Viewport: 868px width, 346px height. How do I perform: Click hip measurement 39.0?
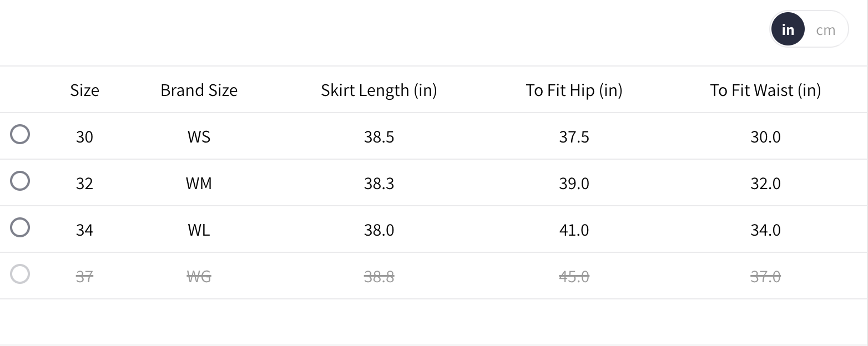click(574, 184)
